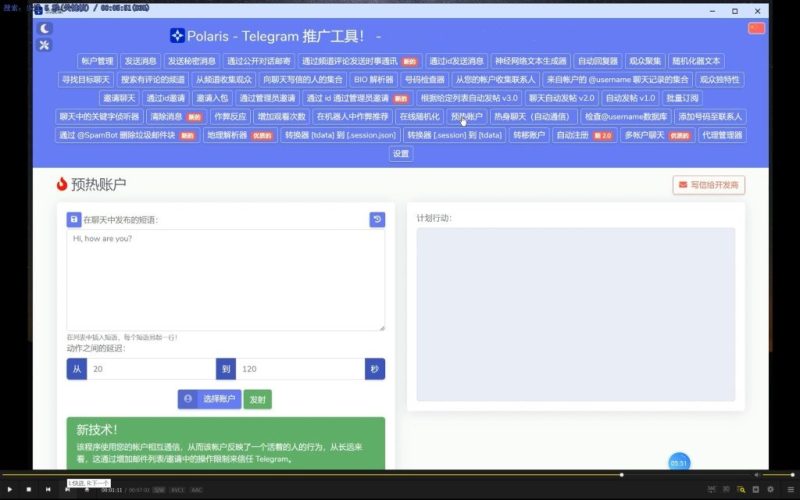Open the video player playlist menu icon

[790, 489]
